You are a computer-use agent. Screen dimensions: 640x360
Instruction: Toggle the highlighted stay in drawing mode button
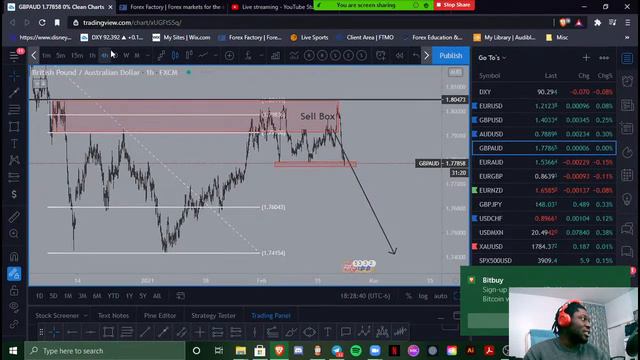(x=14, y=274)
